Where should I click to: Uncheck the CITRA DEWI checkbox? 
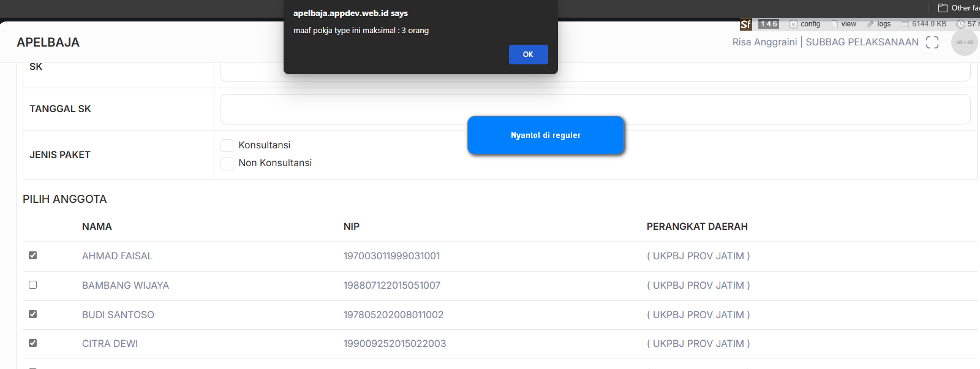click(33, 343)
